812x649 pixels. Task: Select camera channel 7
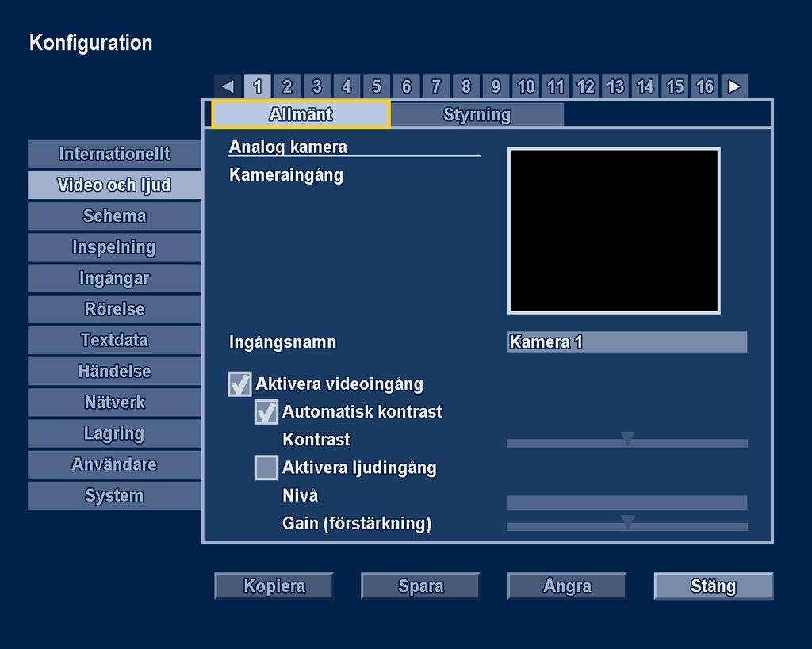point(436,86)
